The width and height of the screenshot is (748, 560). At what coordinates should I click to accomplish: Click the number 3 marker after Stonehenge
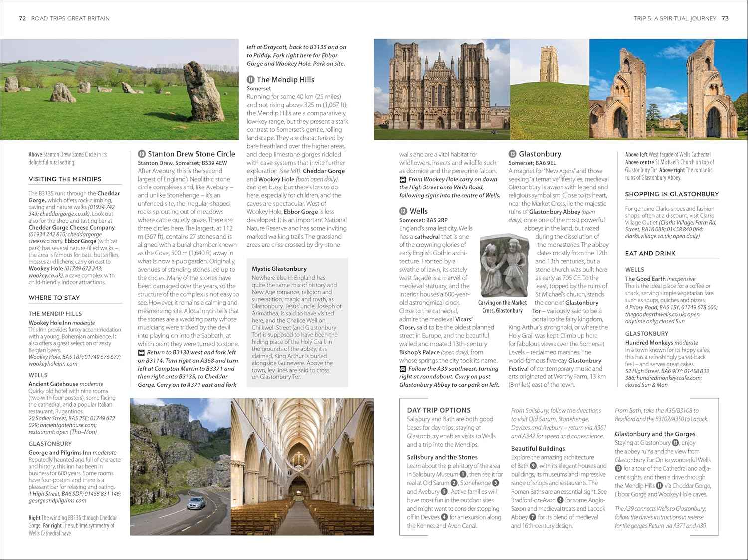click(496, 483)
